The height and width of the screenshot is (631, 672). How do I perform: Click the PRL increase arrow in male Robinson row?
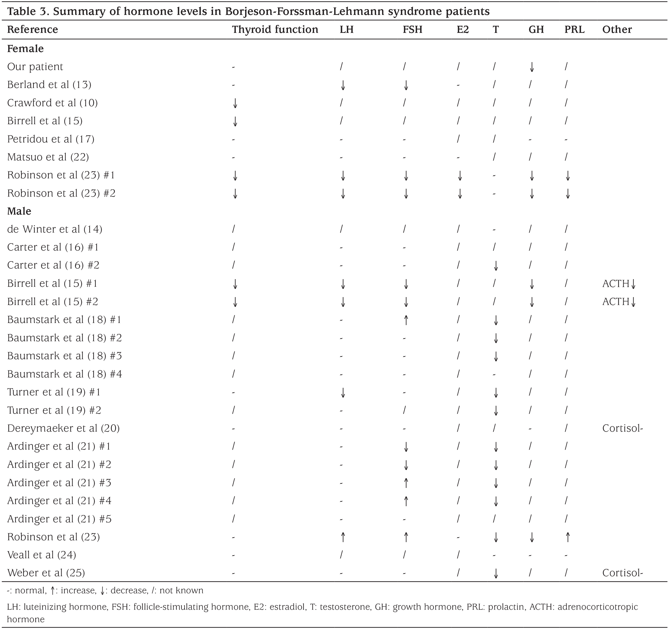pos(568,537)
